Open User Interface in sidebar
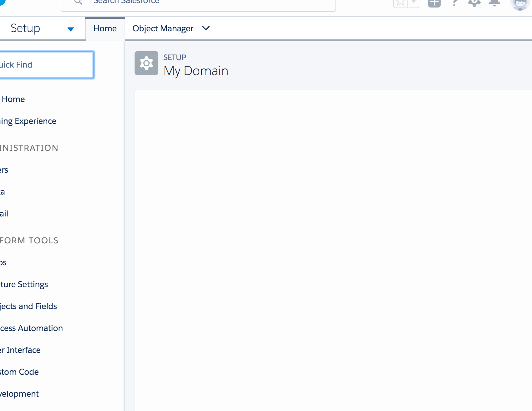 pyautogui.click(x=20, y=350)
